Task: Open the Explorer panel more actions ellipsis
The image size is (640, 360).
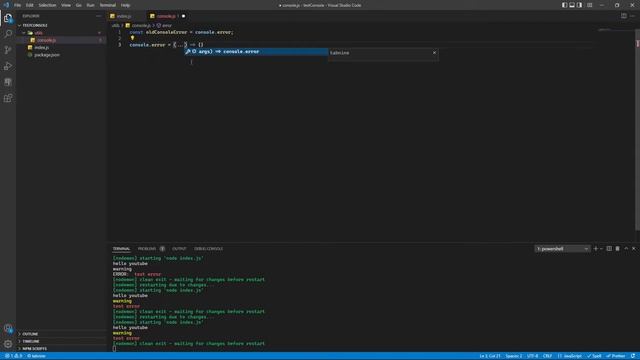Action: [98, 16]
